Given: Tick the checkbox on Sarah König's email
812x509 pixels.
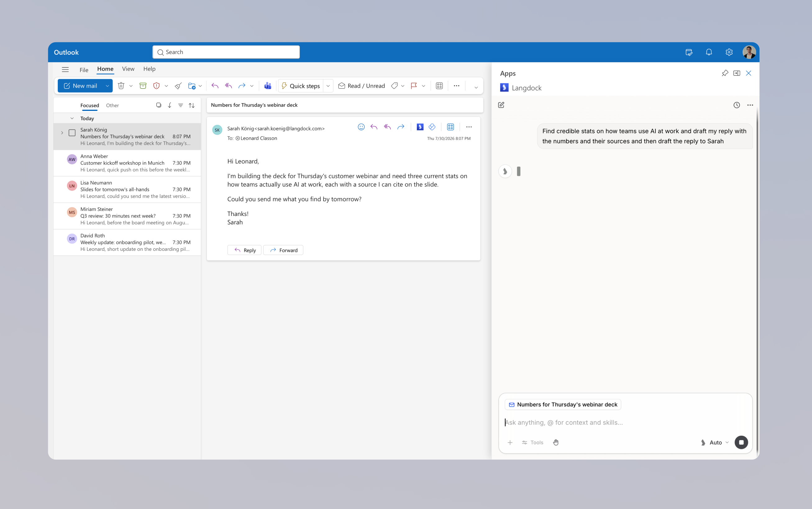Looking at the screenshot, I should tap(72, 133).
